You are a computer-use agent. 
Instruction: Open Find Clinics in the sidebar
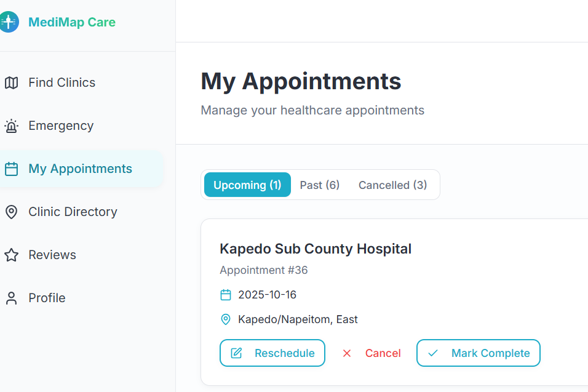pos(62,82)
